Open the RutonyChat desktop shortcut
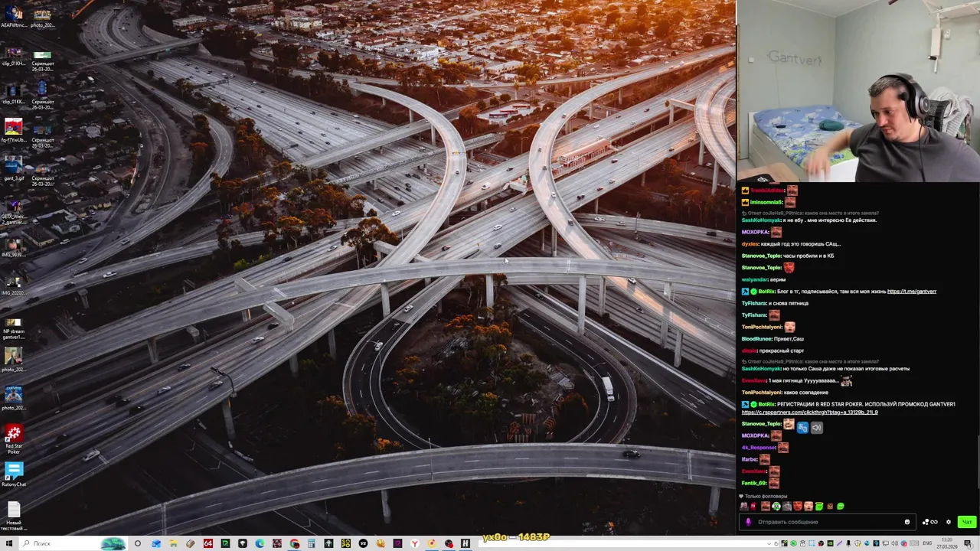This screenshot has width=980, height=551. pyautogui.click(x=14, y=474)
